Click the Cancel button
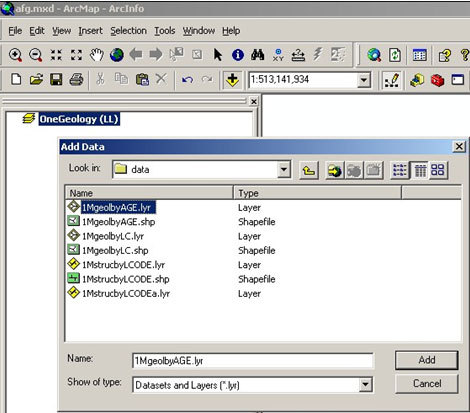 (427, 384)
